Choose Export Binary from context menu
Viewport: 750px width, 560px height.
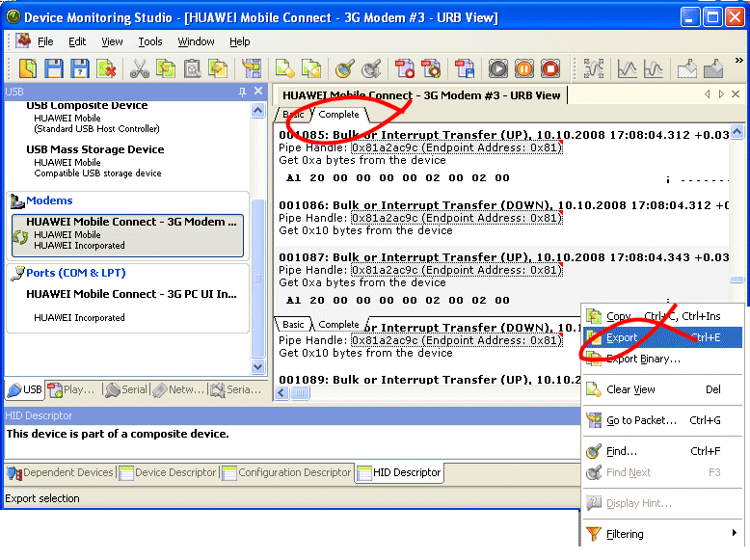point(662,360)
